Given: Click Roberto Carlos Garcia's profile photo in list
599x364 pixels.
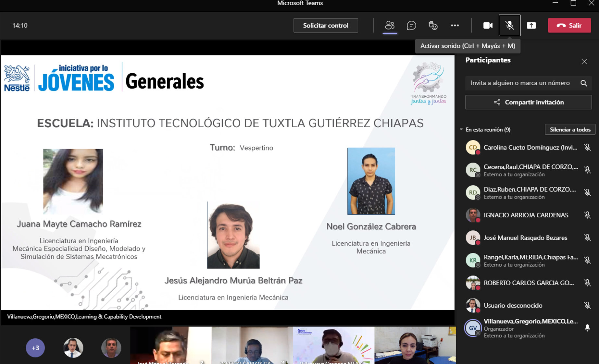Looking at the screenshot, I should pyautogui.click(x=473, y=283).
